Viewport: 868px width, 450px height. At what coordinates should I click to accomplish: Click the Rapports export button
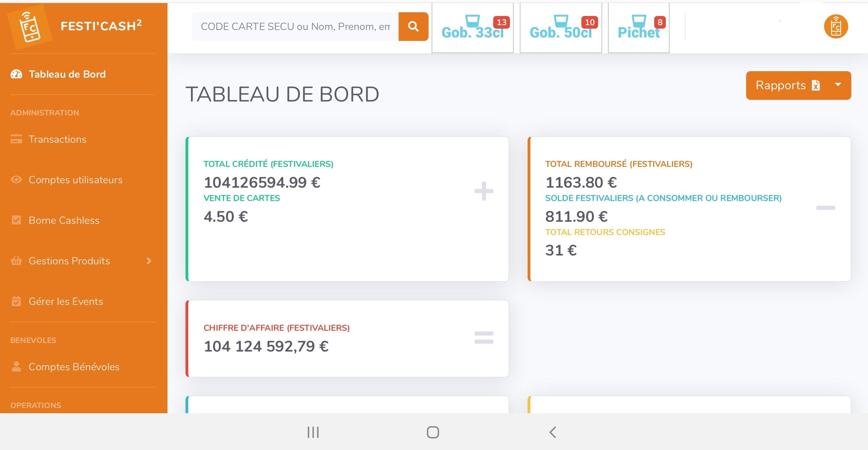pyautogui.click(x=786, y=85)
